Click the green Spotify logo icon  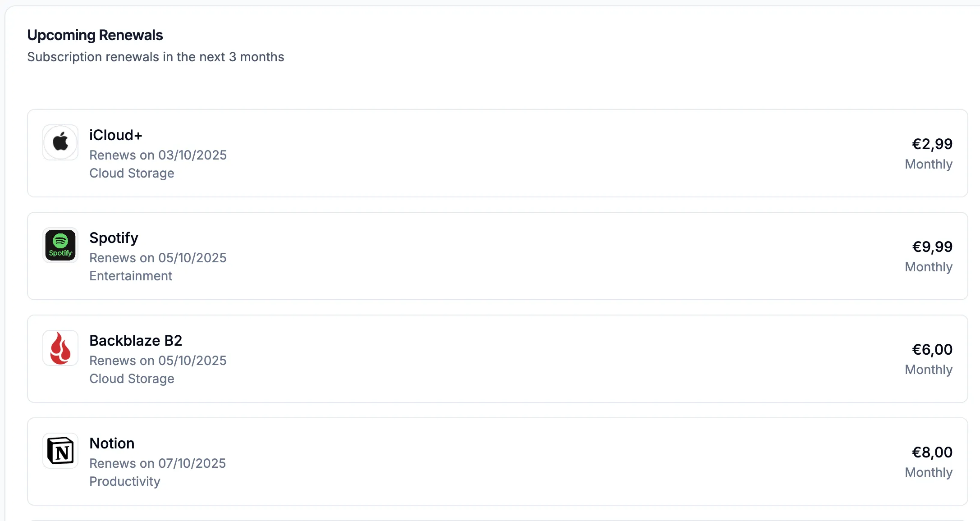60,245
